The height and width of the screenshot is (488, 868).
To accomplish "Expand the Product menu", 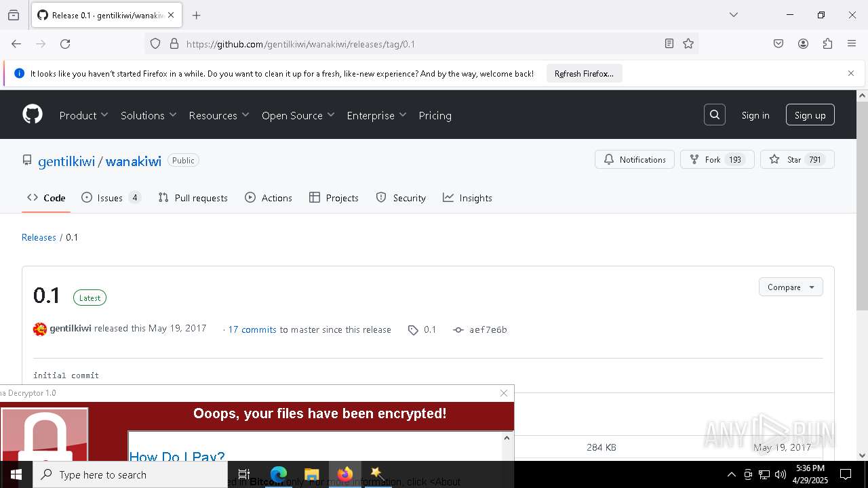I will (x=83, y=115).
